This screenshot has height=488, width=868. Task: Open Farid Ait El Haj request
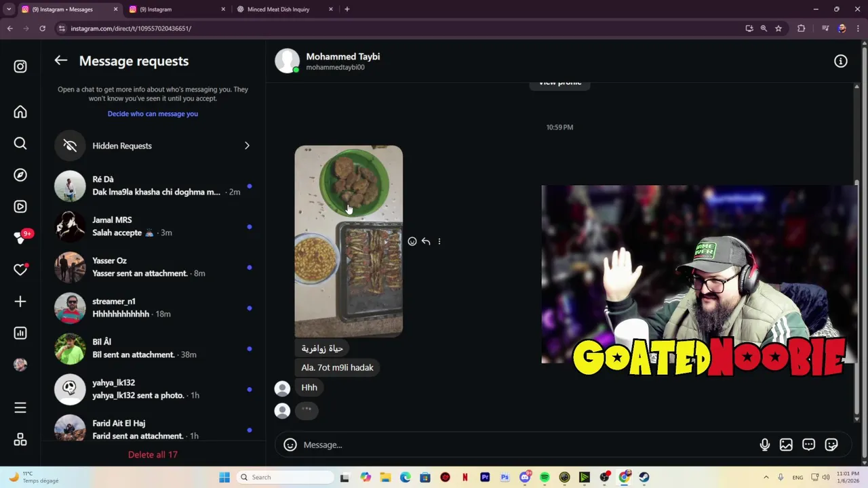tap(153, 427)
